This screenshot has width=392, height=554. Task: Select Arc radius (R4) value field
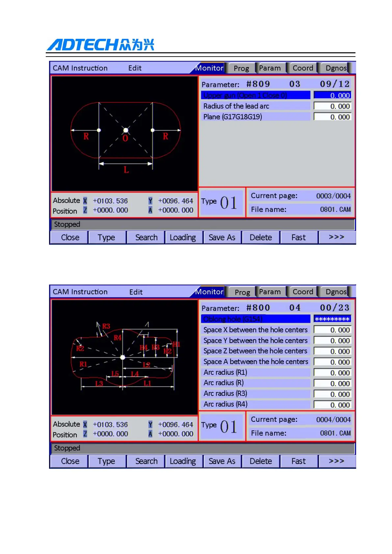click(332, 405)
